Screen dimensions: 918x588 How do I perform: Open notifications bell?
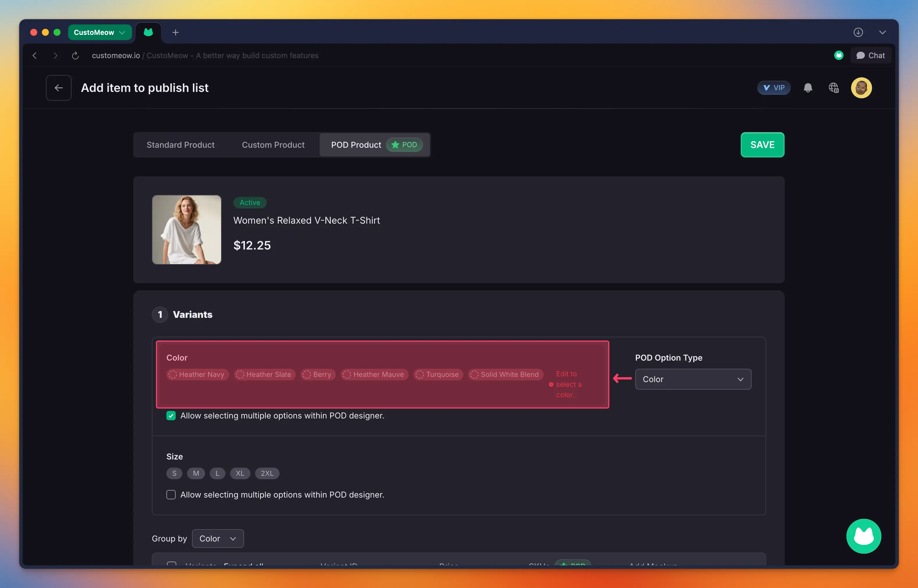pyautogui.click(x=808, y=88)
